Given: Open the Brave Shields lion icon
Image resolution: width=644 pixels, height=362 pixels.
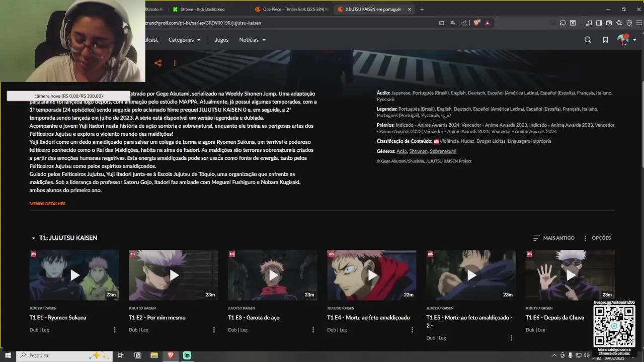Looking at the screenshot, I should point(476,23).
